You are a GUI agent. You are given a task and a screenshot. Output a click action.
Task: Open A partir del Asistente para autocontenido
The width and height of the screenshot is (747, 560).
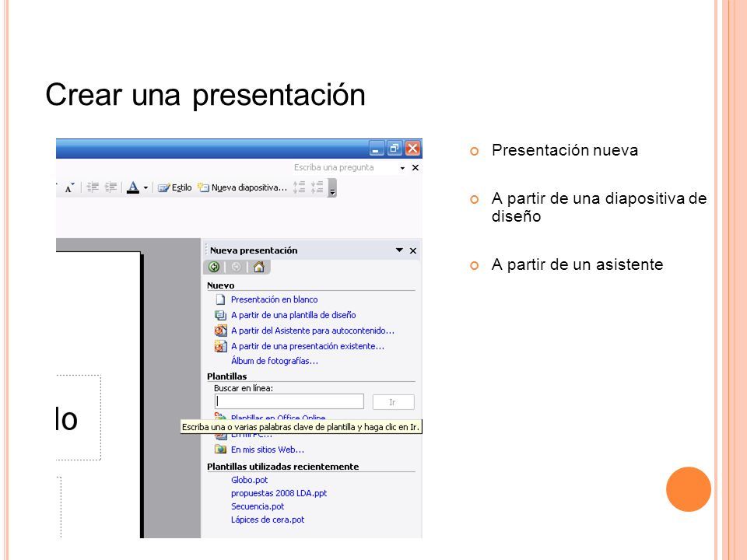coord(313,331)
